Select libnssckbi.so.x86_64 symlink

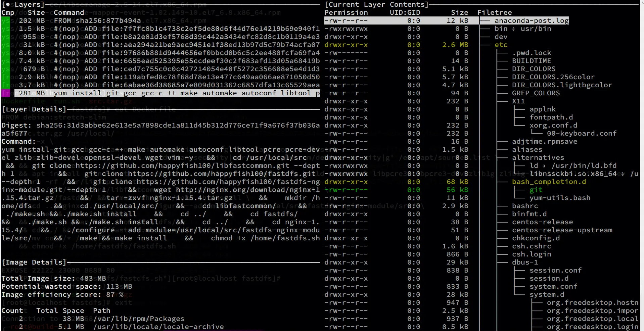click(584, 174)
